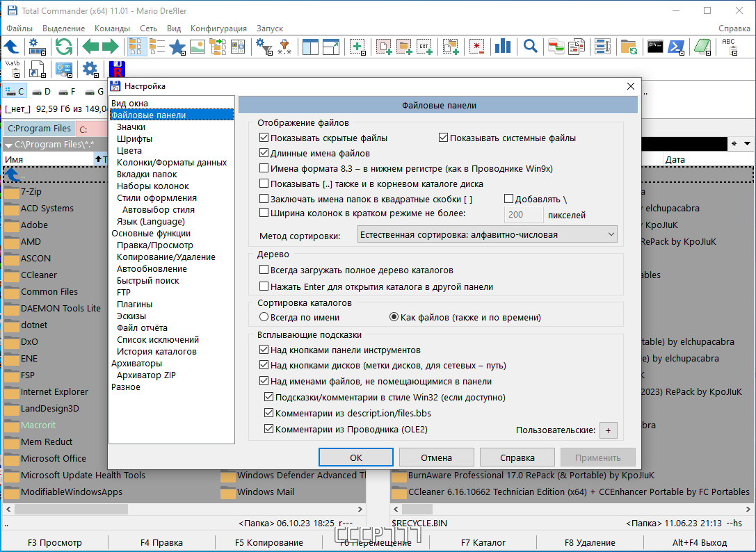Open the black command prompt icon
756x552 pixels.
click(654, 47)
